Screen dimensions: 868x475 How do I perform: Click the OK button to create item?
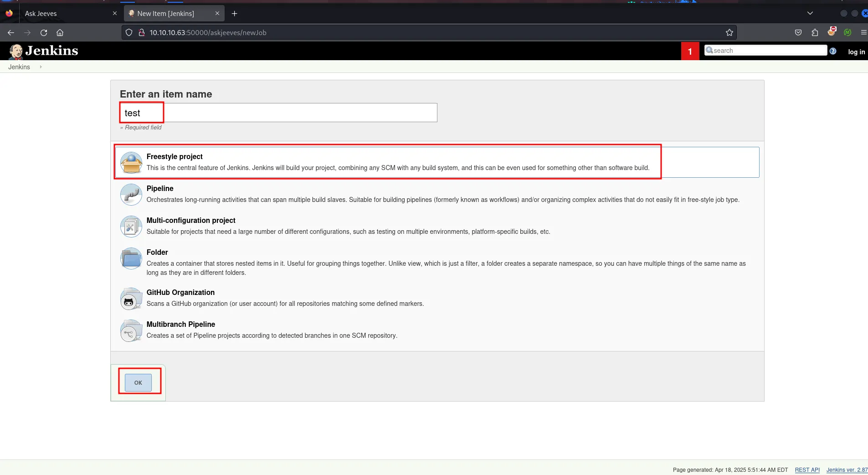pos(138,383)
